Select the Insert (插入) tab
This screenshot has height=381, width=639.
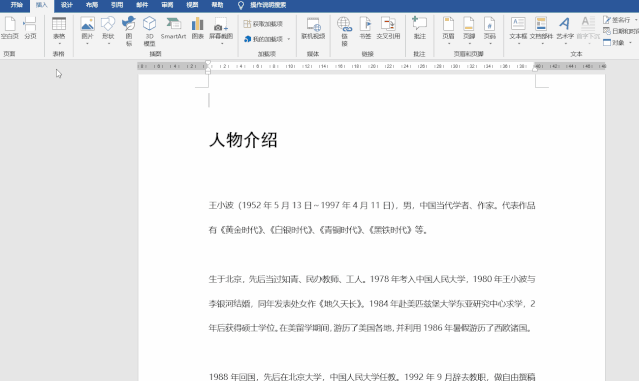(42, 5)
